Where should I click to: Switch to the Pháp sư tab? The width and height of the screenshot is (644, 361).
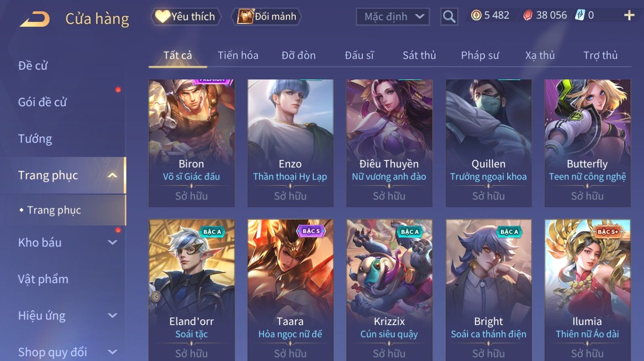[x=480, y=56]
